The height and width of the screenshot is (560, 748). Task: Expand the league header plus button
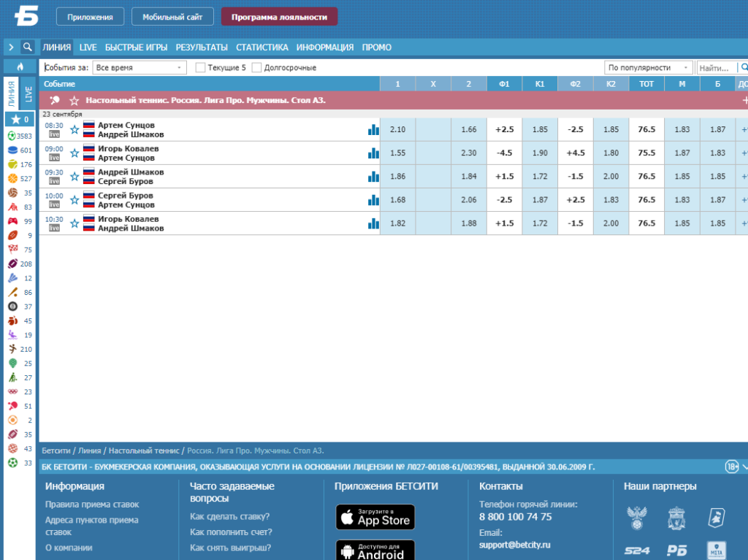pos(744,100)
